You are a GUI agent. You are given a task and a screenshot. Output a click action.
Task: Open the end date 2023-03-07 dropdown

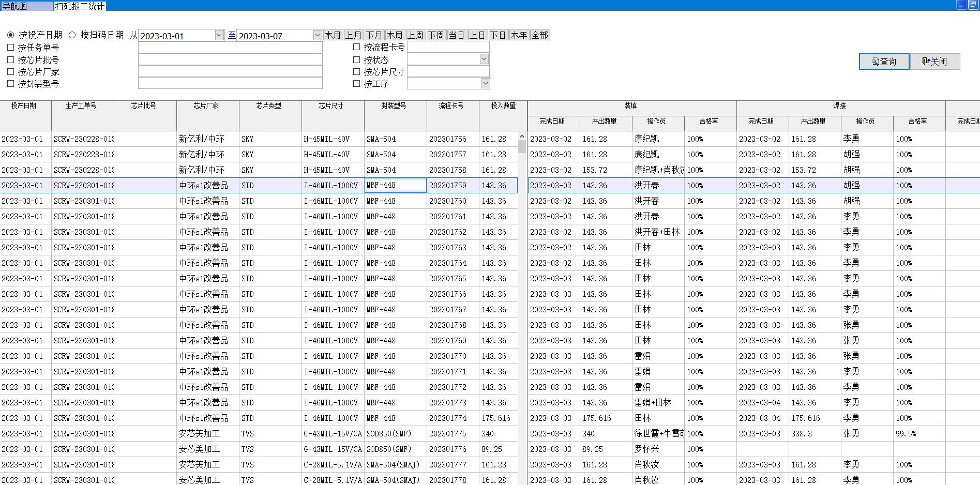pos(317,35)
